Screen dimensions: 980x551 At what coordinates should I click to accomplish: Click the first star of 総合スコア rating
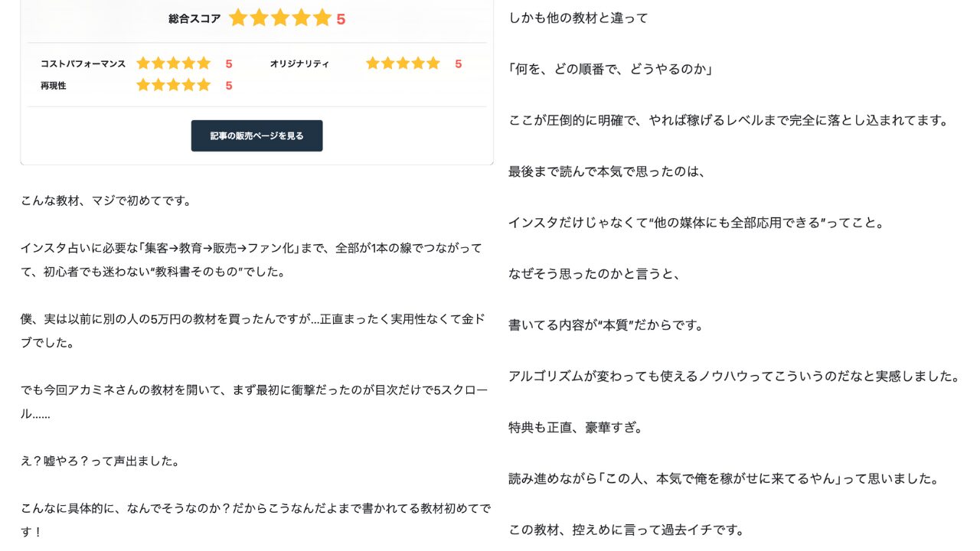point(238,18)
